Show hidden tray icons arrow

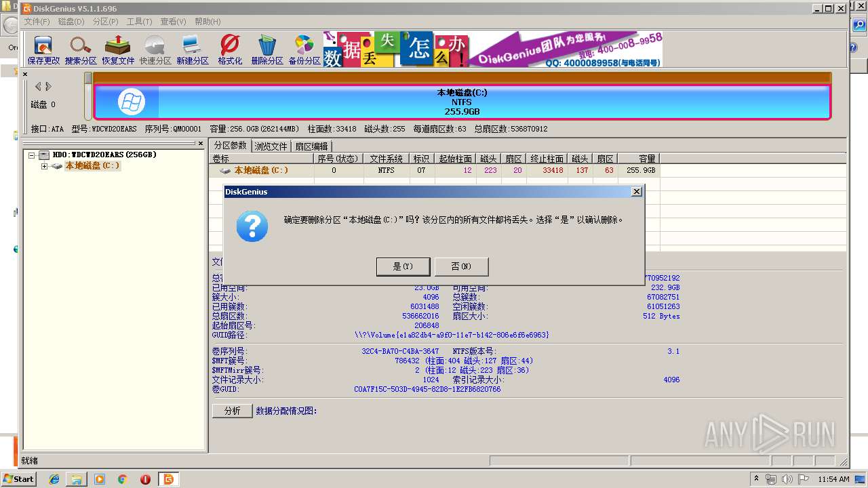coord(756,479)
